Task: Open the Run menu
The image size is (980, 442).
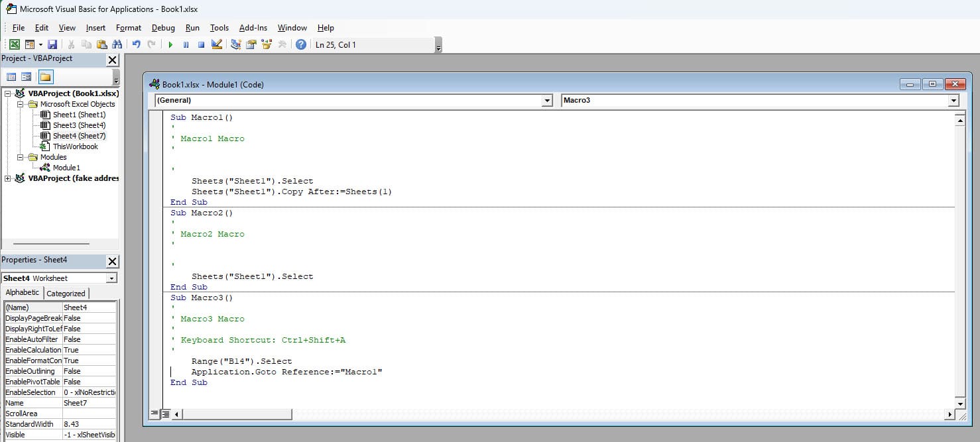Action: click(x=192, y=28)
